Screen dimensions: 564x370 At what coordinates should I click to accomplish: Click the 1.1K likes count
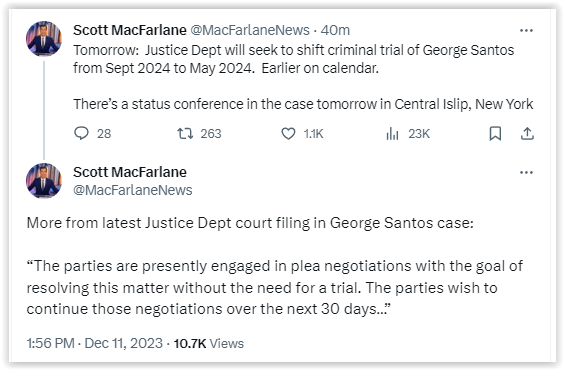[x=313, y=134]
